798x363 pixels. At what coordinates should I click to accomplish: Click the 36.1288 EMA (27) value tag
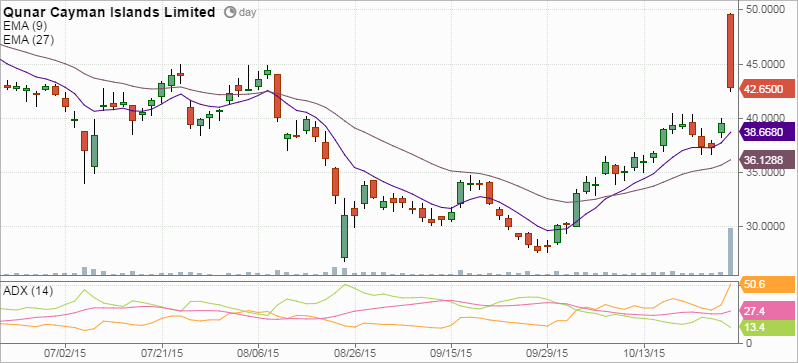[766, 159]
